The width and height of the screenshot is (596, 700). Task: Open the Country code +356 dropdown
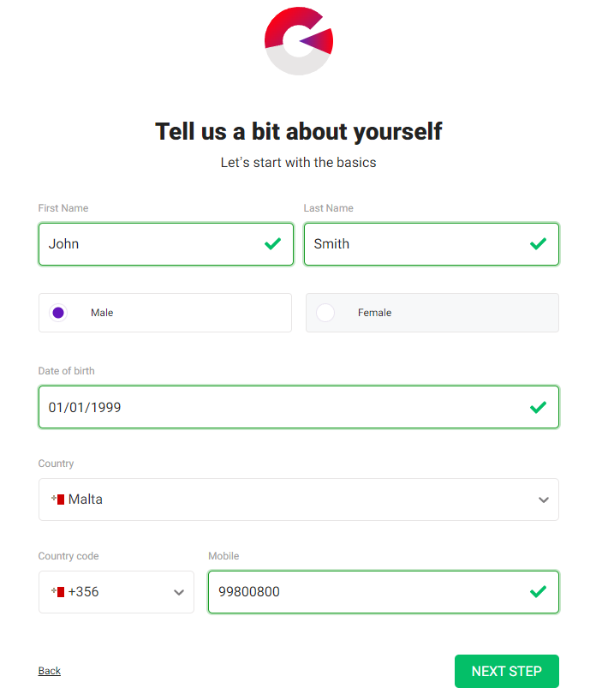pos(116,592)
